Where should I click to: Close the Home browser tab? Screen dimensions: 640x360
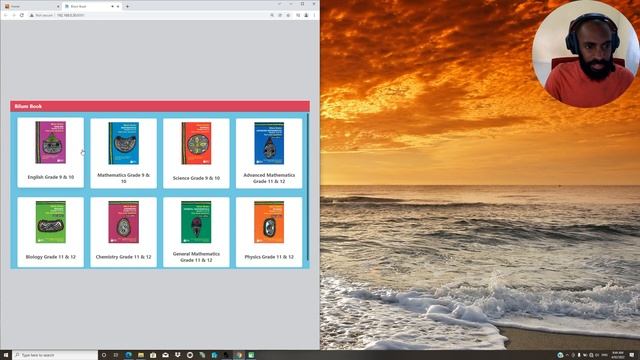tap(58, 7)
